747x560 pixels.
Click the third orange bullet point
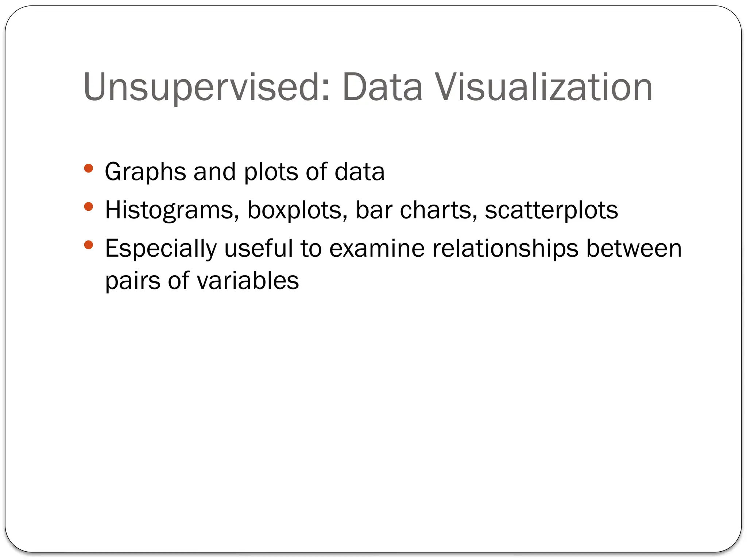[x=89, y=245]
